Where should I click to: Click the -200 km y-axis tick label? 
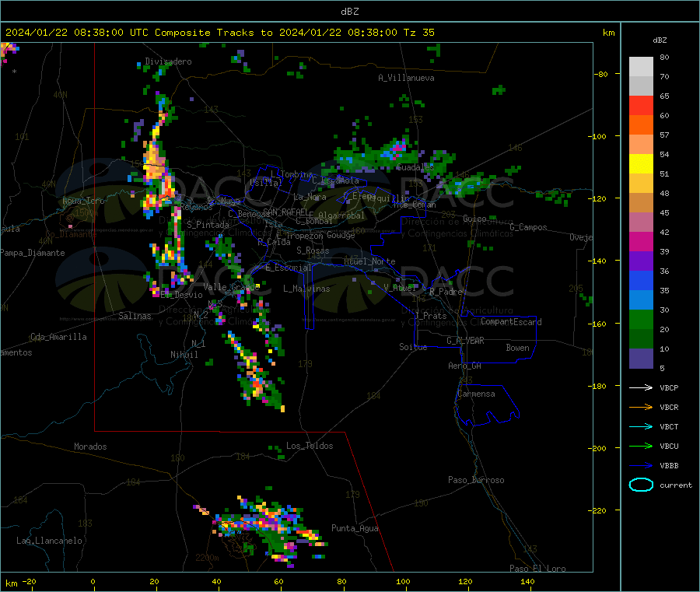597,448
